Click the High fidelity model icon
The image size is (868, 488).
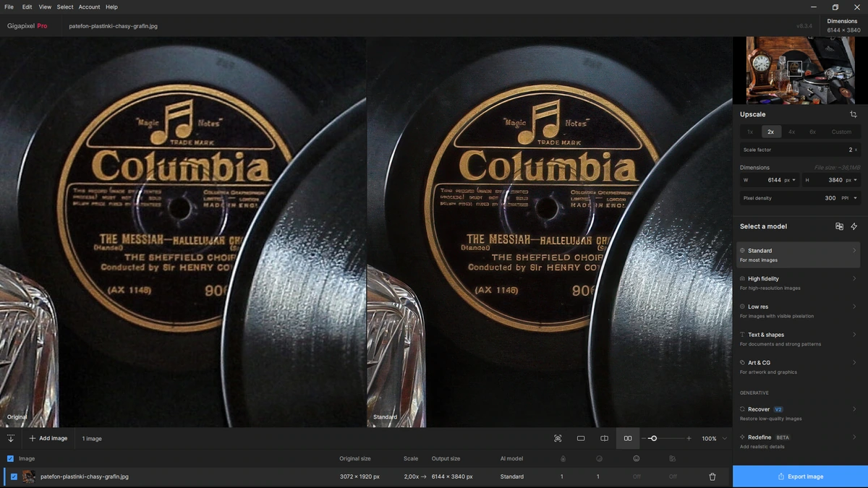[x=742, y=278]
